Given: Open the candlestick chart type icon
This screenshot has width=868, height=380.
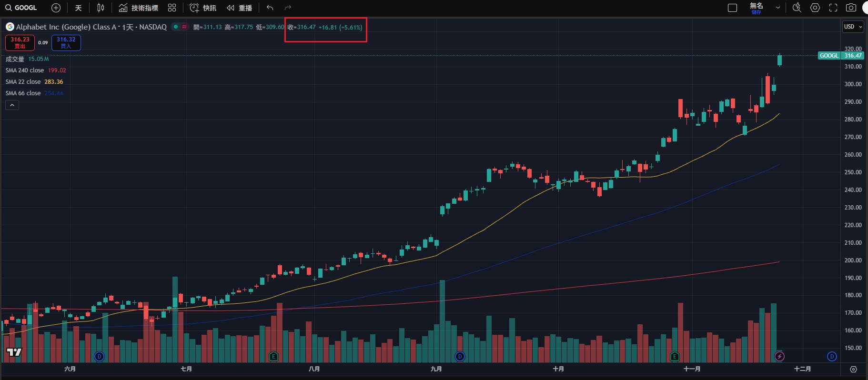Looking at the screenshot, I should (101, 8).
